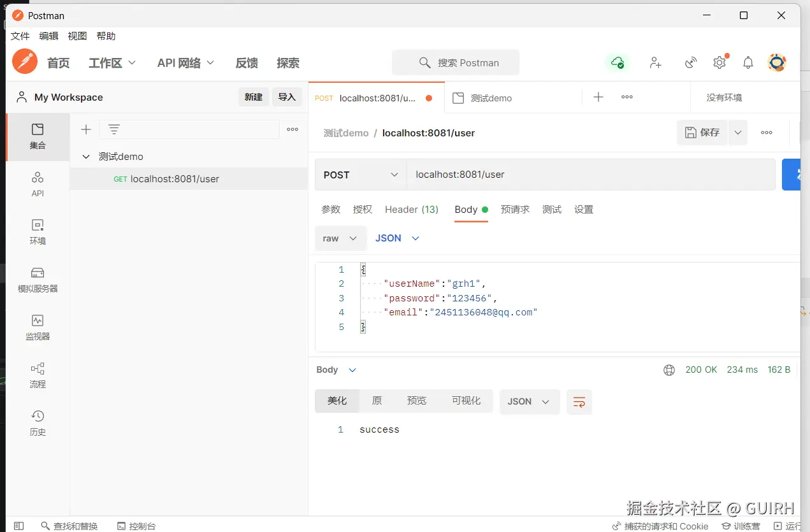Open the 编辑 menu
Viewport: 810px width, 532px height.
(48, 36)
